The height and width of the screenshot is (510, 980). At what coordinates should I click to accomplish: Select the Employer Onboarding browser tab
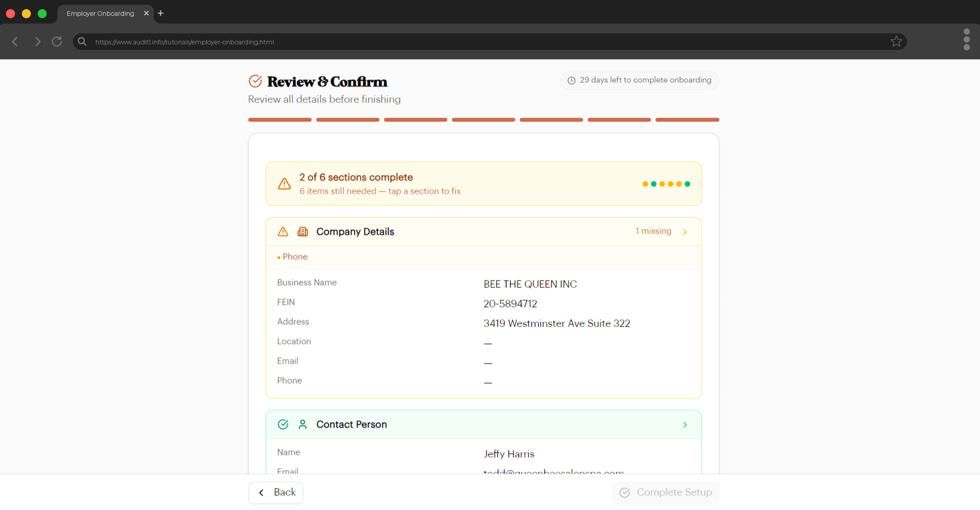[100, 13]
